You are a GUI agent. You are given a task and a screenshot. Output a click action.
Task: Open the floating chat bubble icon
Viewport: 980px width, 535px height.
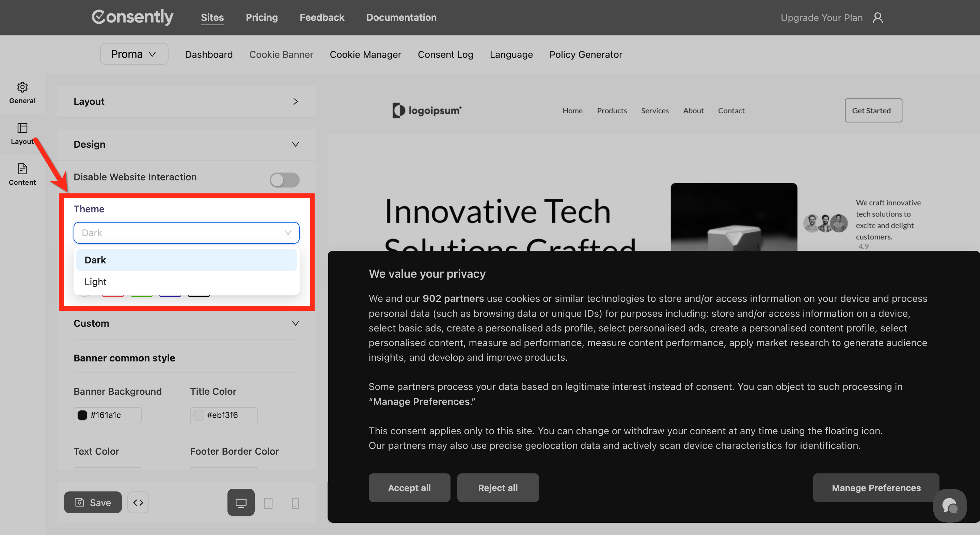[950, 506]
